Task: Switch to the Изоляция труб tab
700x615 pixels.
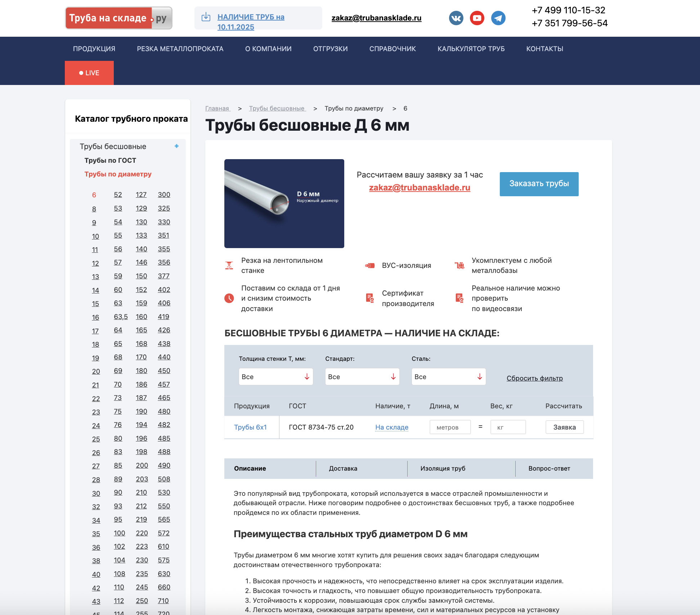Action: (443, 468)
